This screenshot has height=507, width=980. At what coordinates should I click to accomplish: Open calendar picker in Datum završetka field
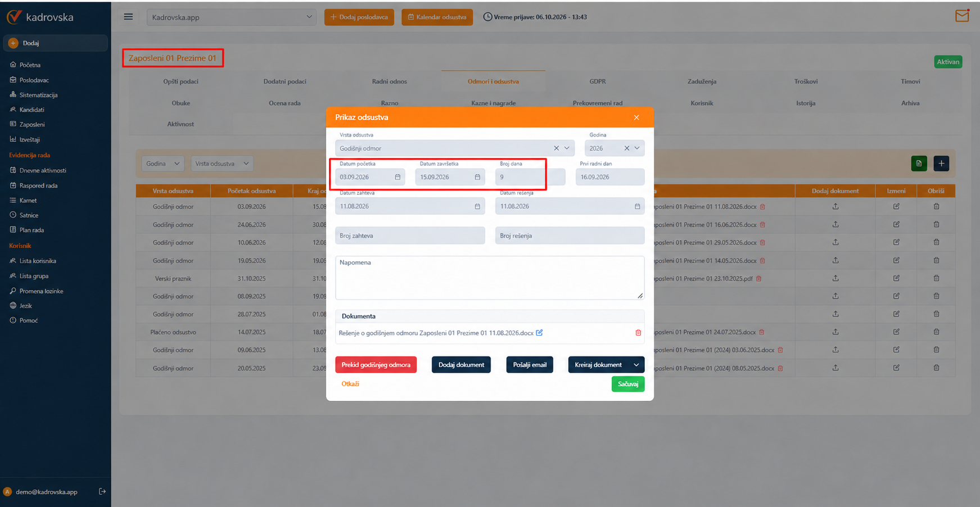[x=477, y=177]
